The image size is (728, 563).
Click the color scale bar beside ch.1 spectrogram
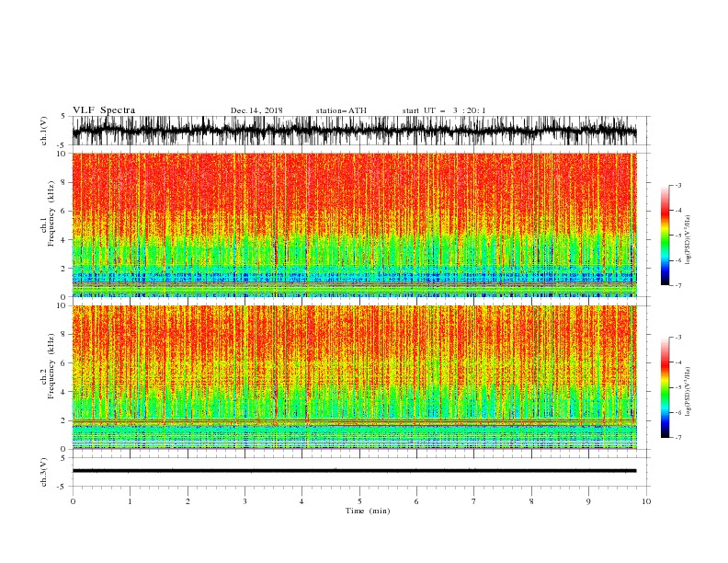(x=665, y=236)
